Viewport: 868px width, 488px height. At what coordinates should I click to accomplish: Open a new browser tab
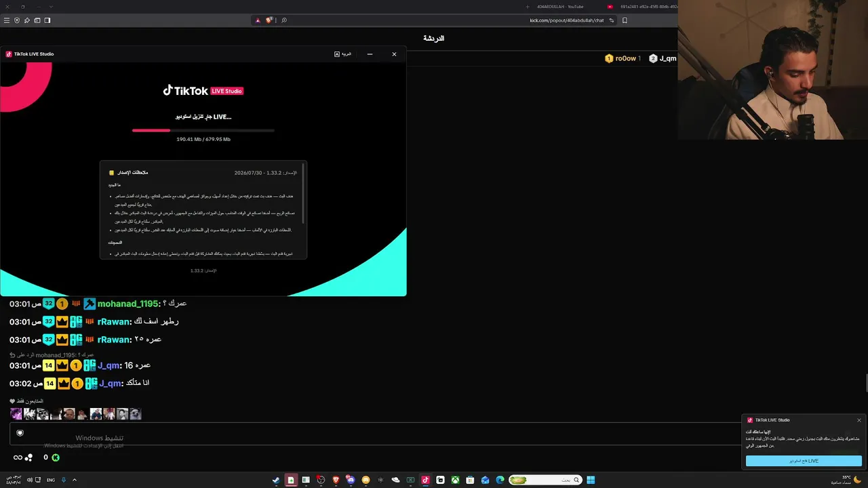pos(528,7)
